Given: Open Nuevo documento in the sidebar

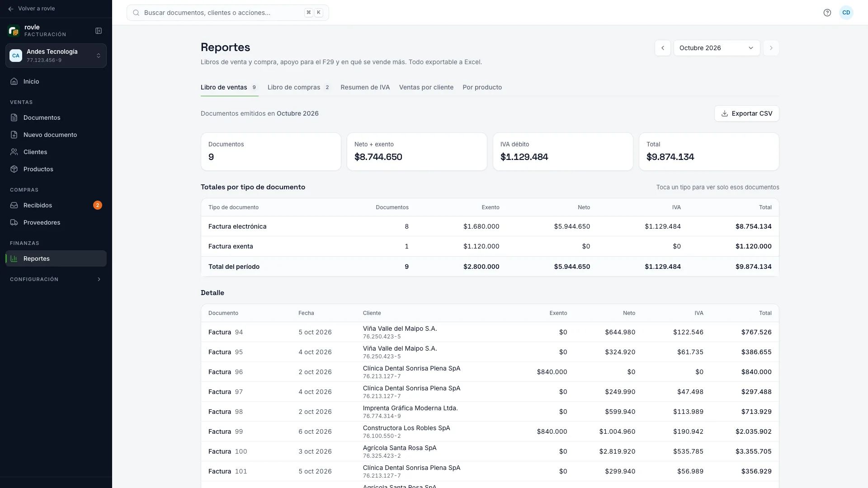Looking at the screenshot, I should coord(56,135).
